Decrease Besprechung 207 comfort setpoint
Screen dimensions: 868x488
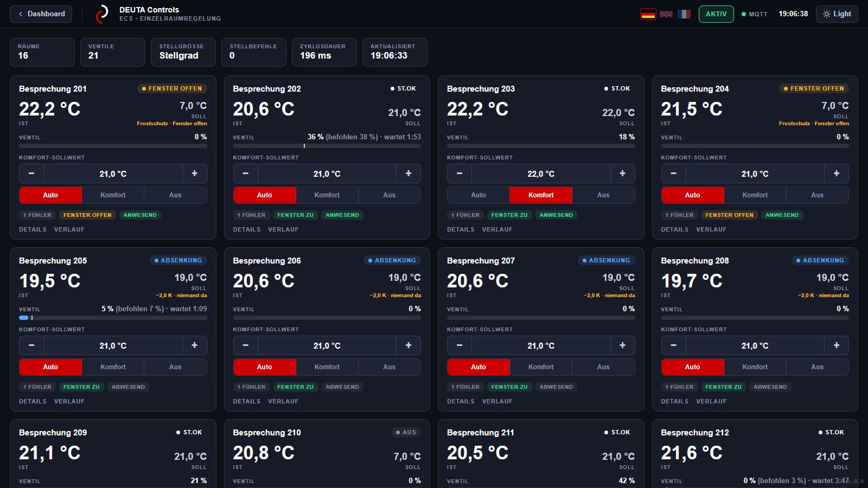[x=459, y=345]
